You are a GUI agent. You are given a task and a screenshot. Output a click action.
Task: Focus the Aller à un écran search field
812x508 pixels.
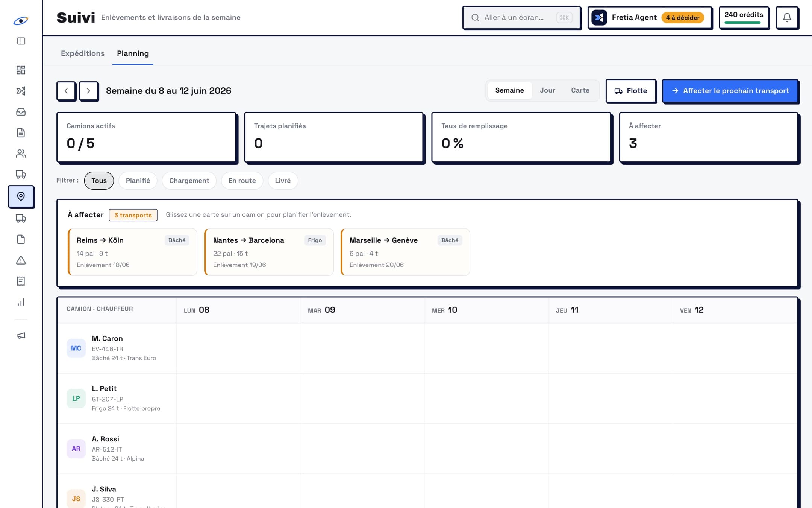pos(522,17)
